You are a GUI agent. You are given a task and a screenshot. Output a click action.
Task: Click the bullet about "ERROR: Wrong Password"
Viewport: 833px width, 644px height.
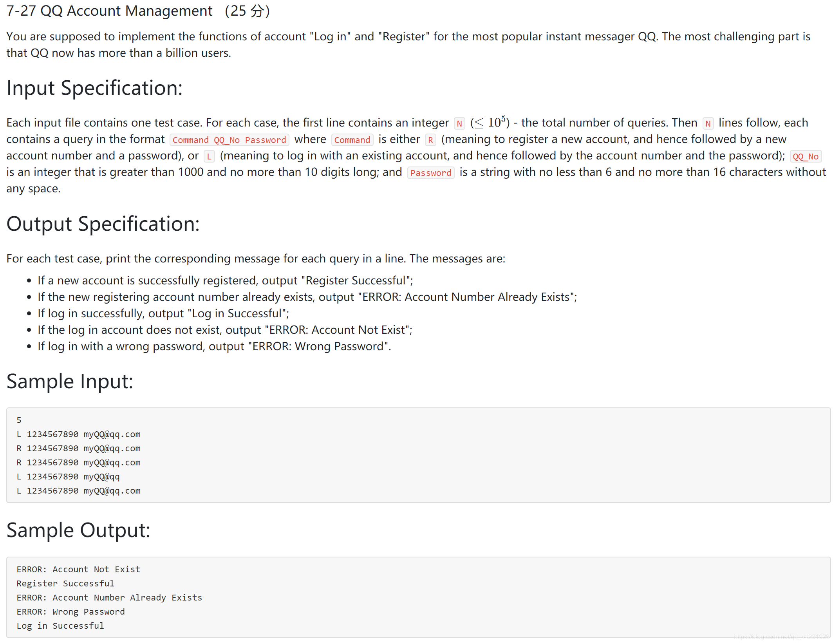coord(214,346)
